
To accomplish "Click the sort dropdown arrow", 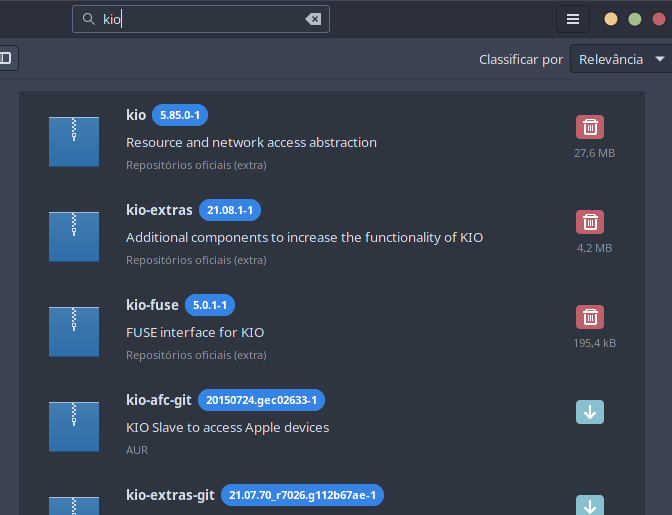I will coord(660,59).
